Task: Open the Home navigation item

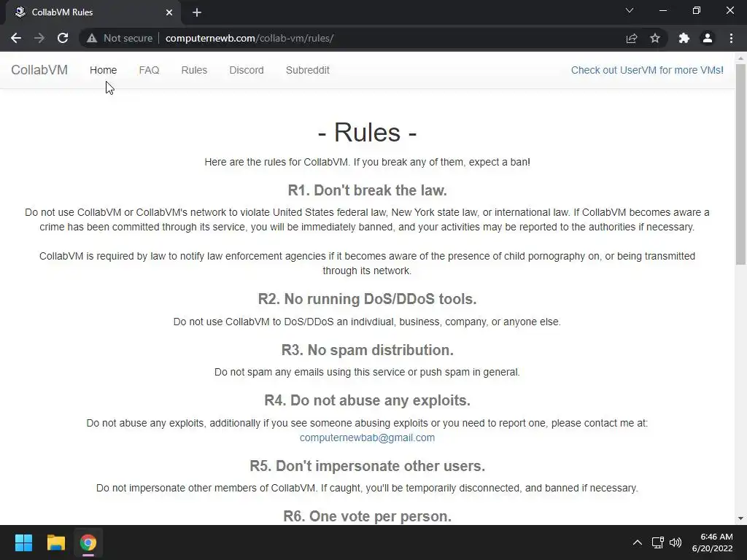Action: click(x=104, y=70)
